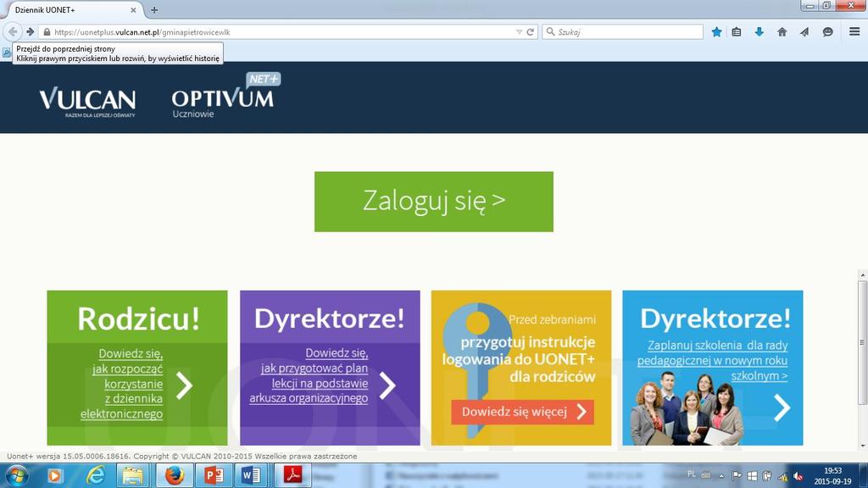868x488 pixels.
Task: Open the Zaplanuj szkolenia dla rady link
Action: (x=712, y=360)
